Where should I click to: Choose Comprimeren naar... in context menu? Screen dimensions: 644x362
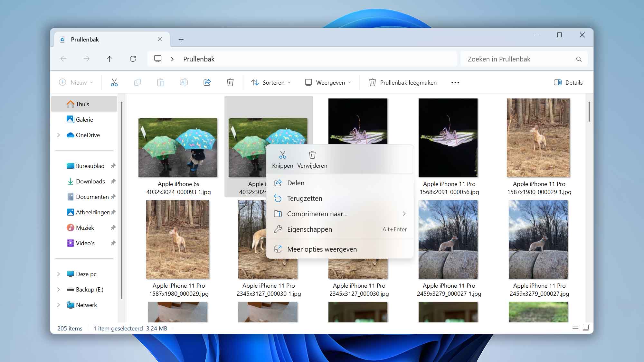coord(340,214)
